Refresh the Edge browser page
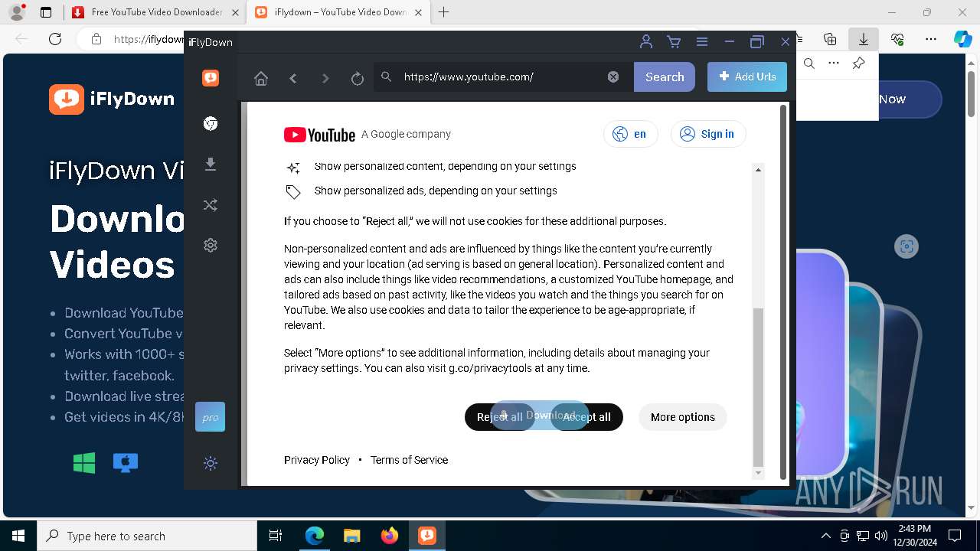This screenshot has width=980, height=551. (x=55, y=39)
